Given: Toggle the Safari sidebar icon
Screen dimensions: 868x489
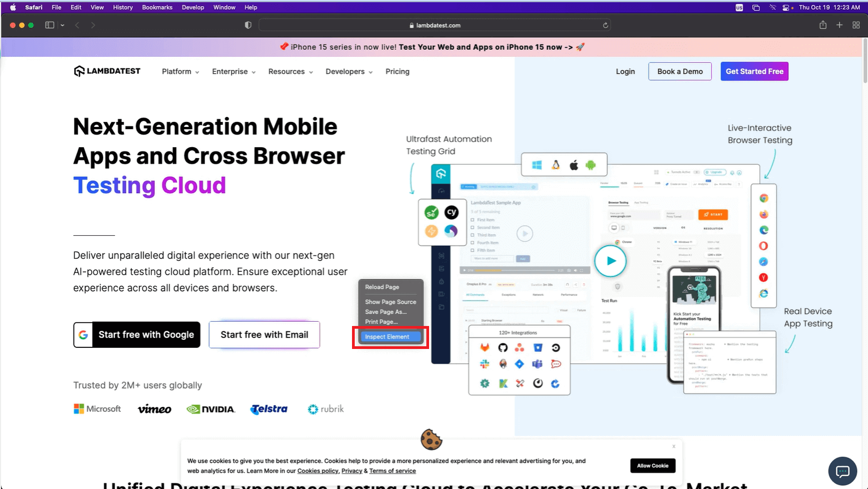Looking at the screenshot, I should tap(50, 25).
